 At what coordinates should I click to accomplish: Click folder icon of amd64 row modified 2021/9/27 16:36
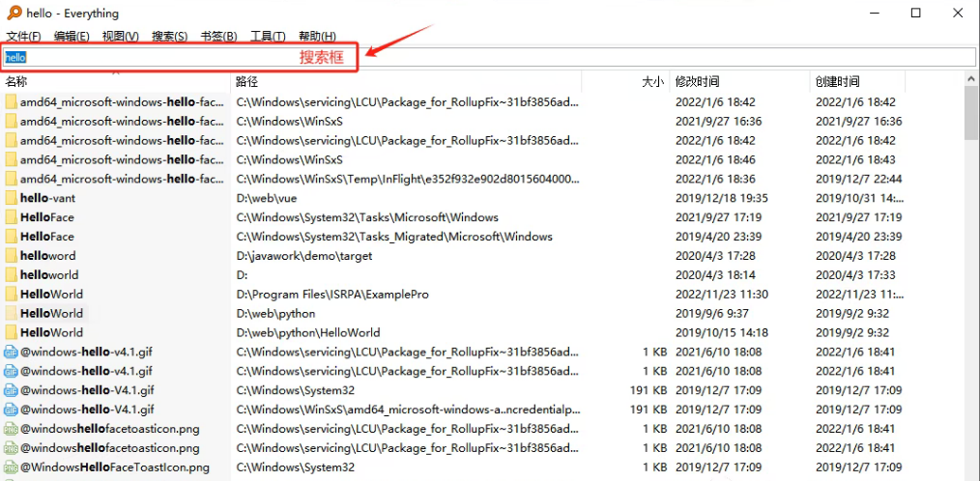click(11, 121)
